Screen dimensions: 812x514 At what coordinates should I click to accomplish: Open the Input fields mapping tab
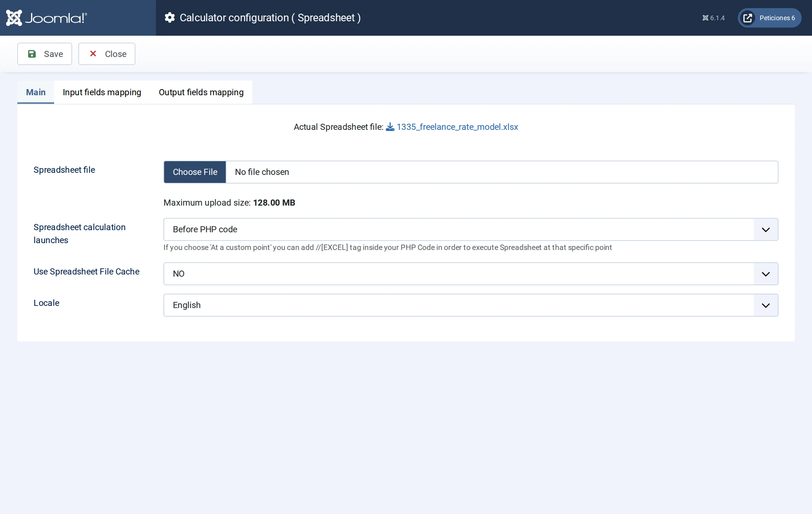point(102,92)
